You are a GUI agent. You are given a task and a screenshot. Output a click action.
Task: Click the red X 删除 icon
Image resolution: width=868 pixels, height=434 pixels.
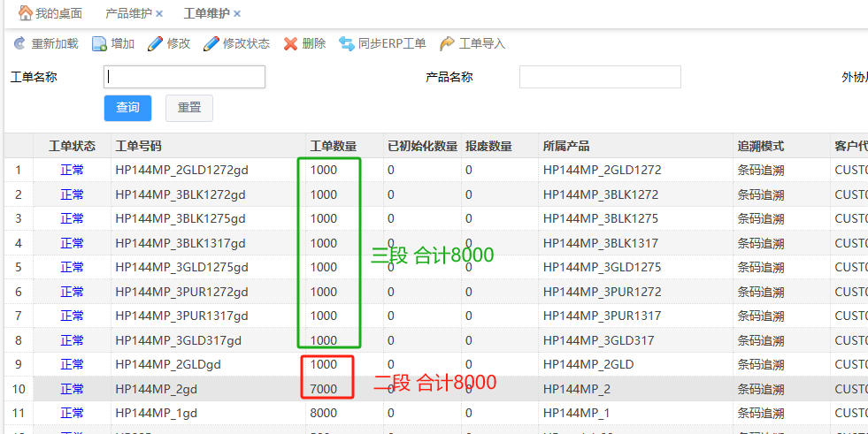(x=290, y=43)
